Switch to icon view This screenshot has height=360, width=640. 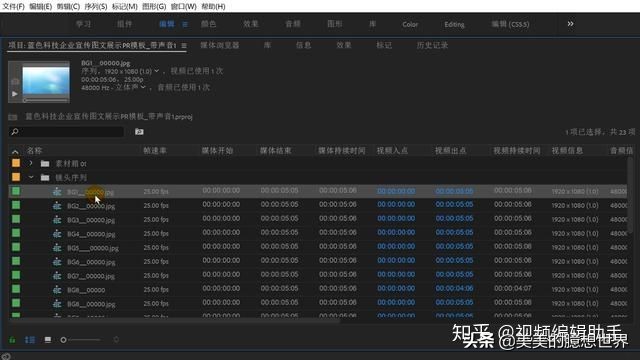pos(48,340)
